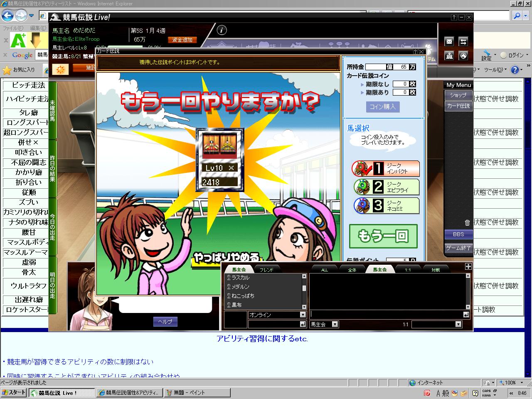
Task: Click the 資金追加 add funds button
Action: [182, 40]
